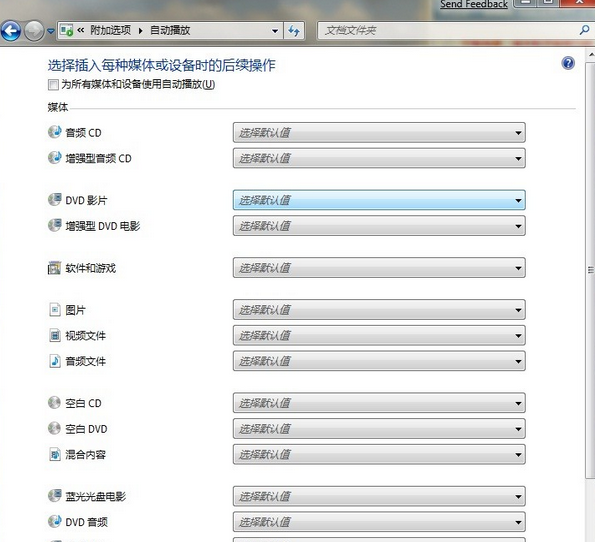Open the 空白 DVD action dropdown

coord(379,429)
